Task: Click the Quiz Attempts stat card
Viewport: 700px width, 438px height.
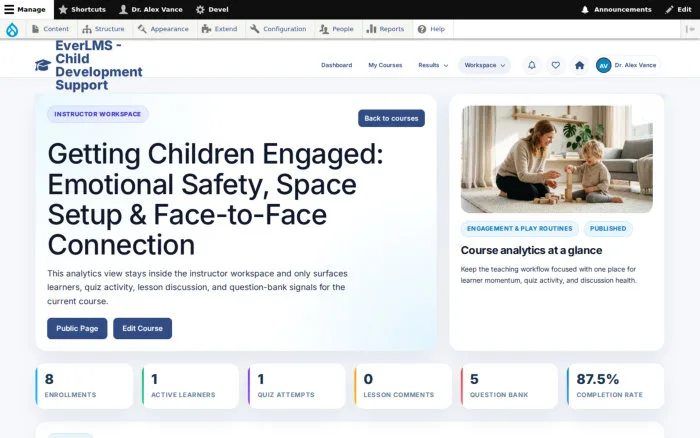Action: [296, 386]
